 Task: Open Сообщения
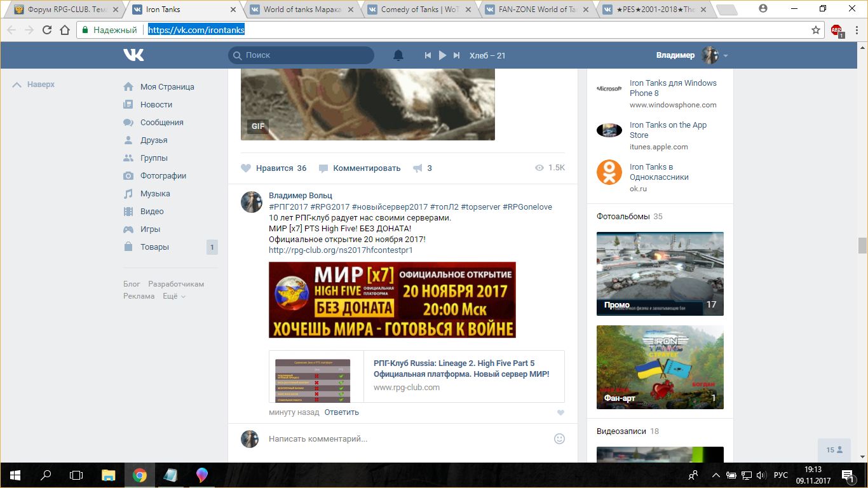pyautogui.click(x=162, y=123)
